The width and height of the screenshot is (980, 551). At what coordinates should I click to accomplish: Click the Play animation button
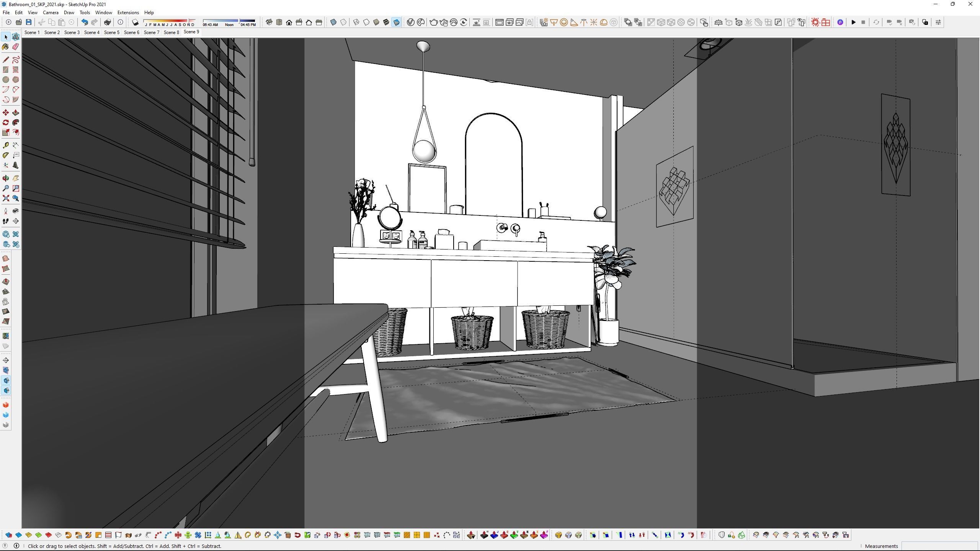pos(853,22)
